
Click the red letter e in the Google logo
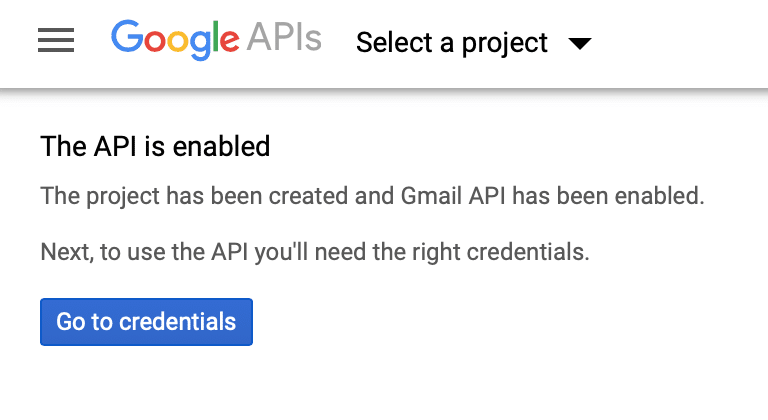pyautogui.click(x=229, y=42)
